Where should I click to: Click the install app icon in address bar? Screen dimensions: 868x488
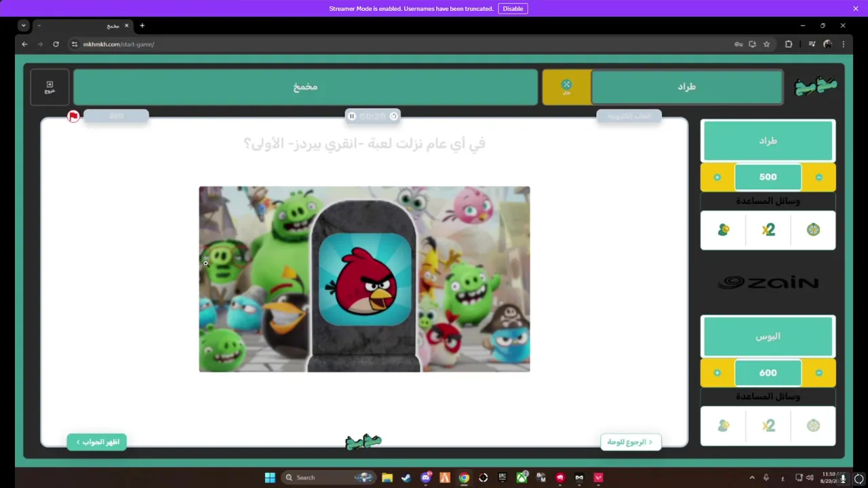pos(753,44)
